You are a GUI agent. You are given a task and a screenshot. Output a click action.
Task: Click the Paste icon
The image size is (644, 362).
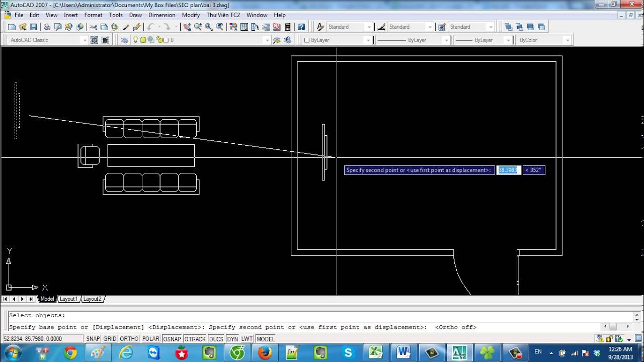115,27
